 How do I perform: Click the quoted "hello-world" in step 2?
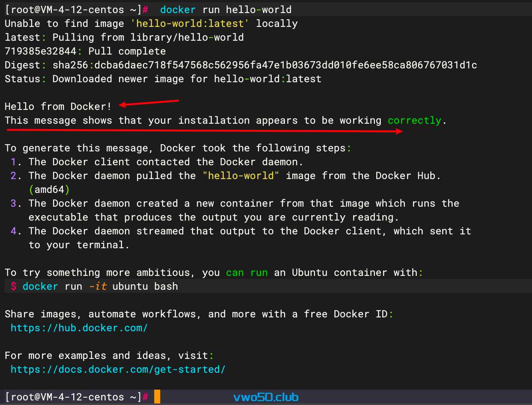pyautogui.click(x=241, y=176)
